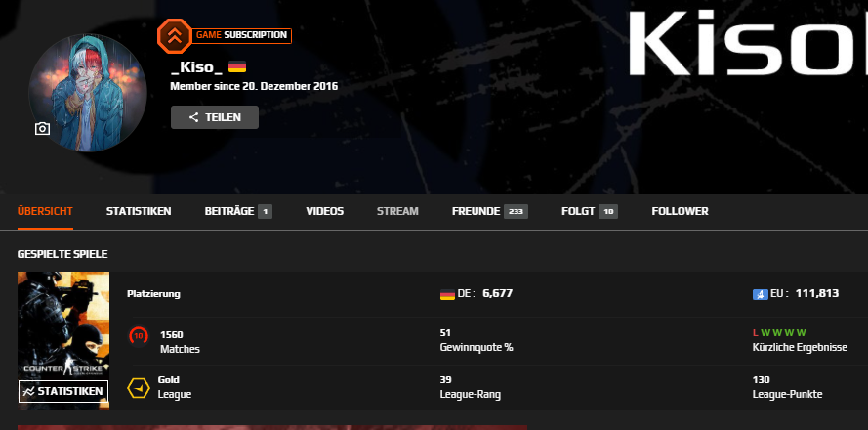Image resolution: width=868 pixels, height=430 pixels.
Task: Click the _Kiso_ username
Action: coord(196,67)
